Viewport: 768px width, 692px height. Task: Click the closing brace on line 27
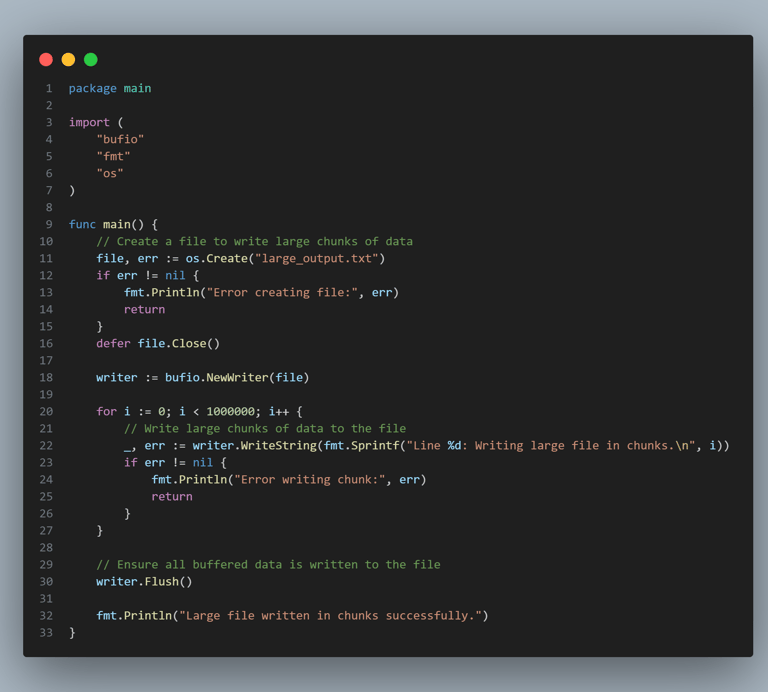point(99,531)
